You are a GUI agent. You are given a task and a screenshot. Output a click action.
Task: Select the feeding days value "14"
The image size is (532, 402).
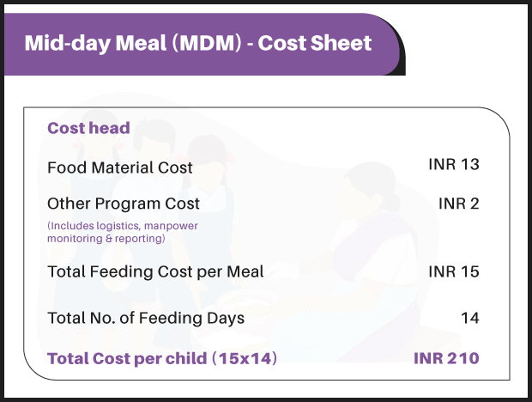469,318
